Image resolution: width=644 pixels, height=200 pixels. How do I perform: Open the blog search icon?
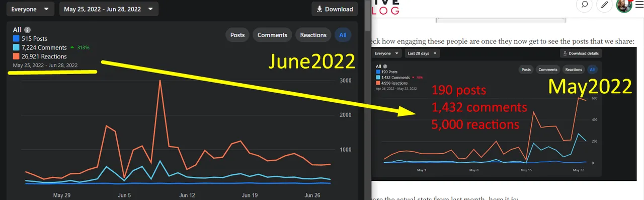(x=584, y=5)
